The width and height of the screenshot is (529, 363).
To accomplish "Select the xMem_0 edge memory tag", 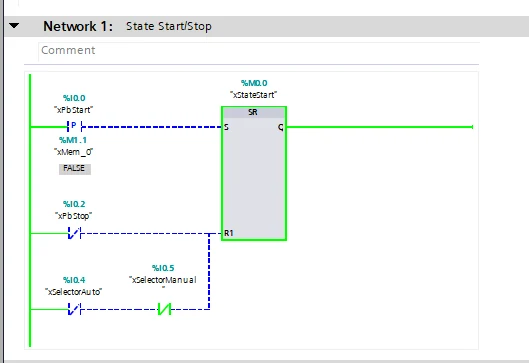I will point(74,152).
